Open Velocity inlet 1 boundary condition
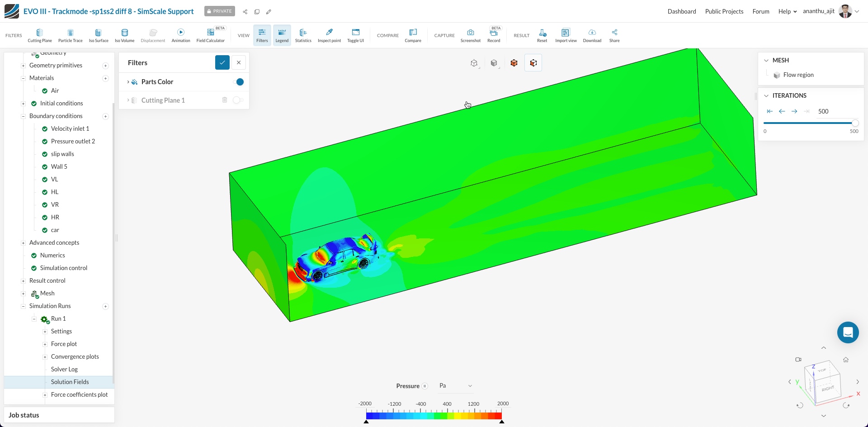 [x=70, y=128]
